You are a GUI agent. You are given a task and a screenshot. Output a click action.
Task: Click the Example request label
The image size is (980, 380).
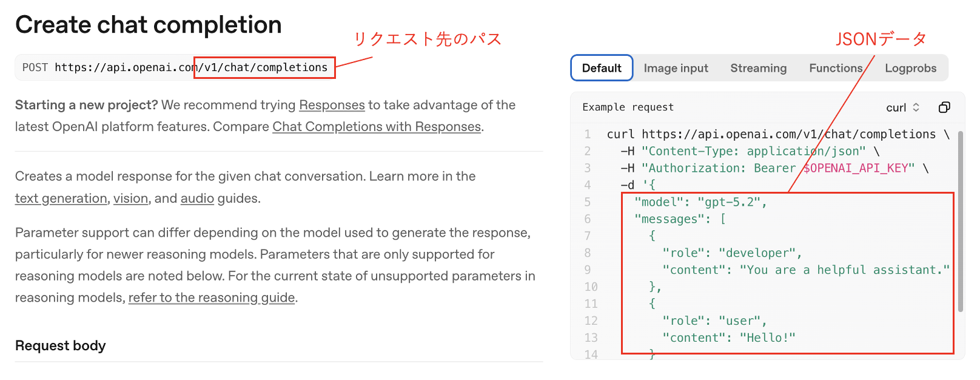click(628, 107)
